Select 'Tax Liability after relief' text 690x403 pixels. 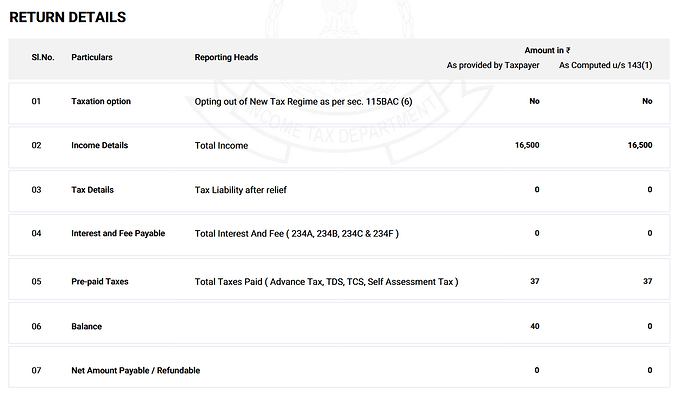pos(247,189)
